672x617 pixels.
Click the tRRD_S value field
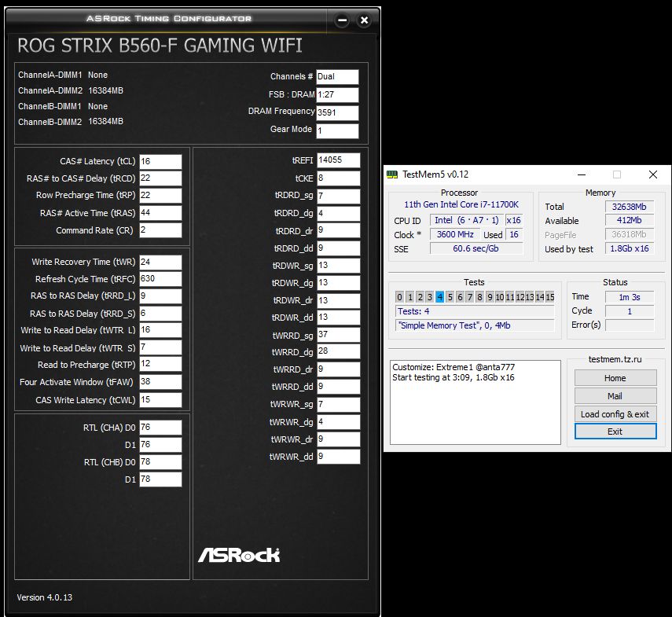pyautogui.click(x=160, y=314)
